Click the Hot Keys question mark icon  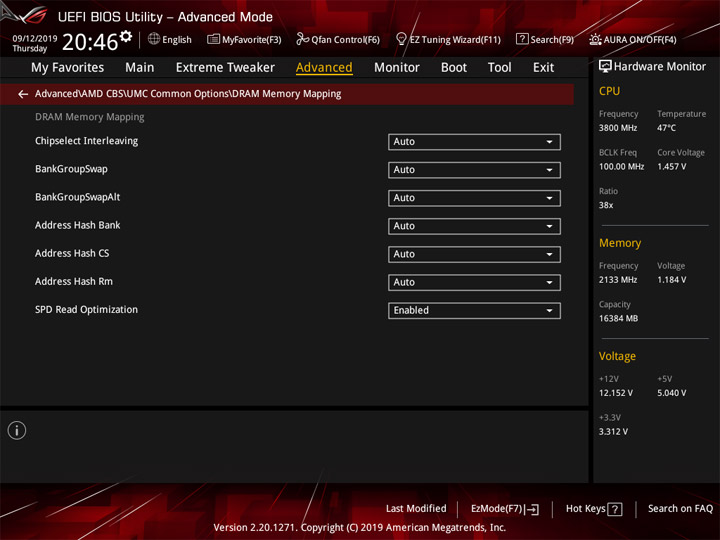click(x=615, y=509)
